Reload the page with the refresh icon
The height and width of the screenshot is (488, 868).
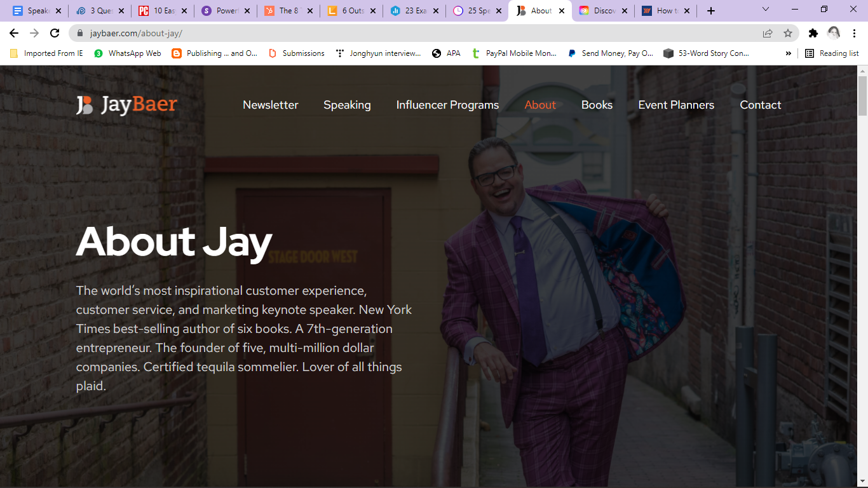point(55,33)
